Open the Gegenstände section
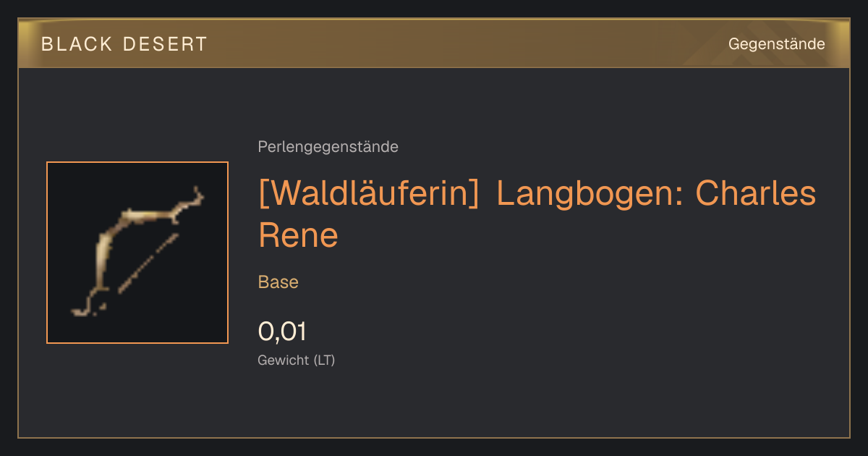Image resolution: width=868 pixels, height=456 pixels. [x=776, y=44]
